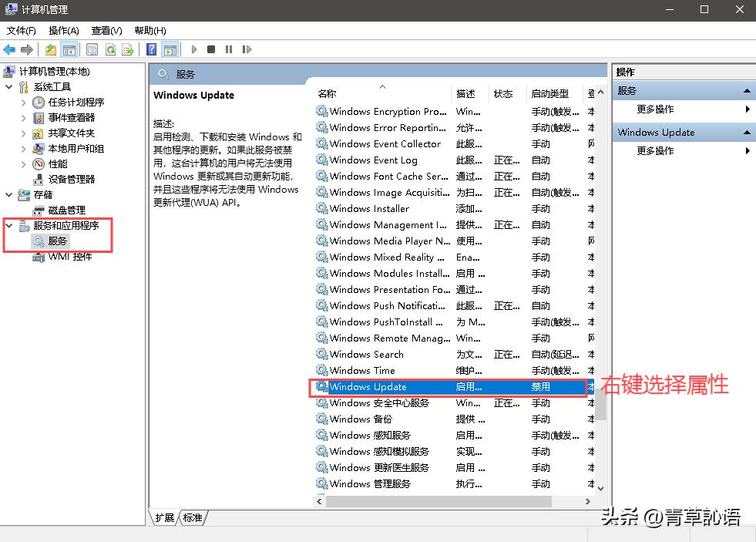Expand the 共享文件夹 node
Screen dimensions: 756x542
pyautogui.click(x=24, y=133)
